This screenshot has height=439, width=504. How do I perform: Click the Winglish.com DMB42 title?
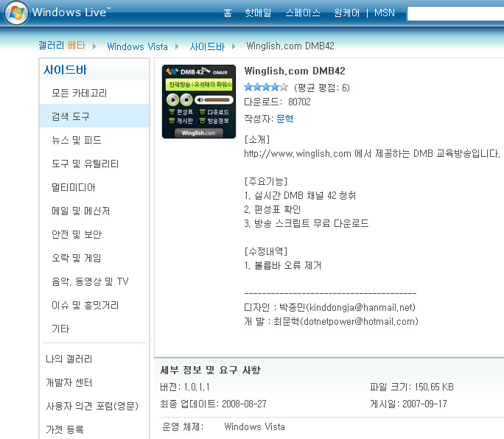[295, 71]
